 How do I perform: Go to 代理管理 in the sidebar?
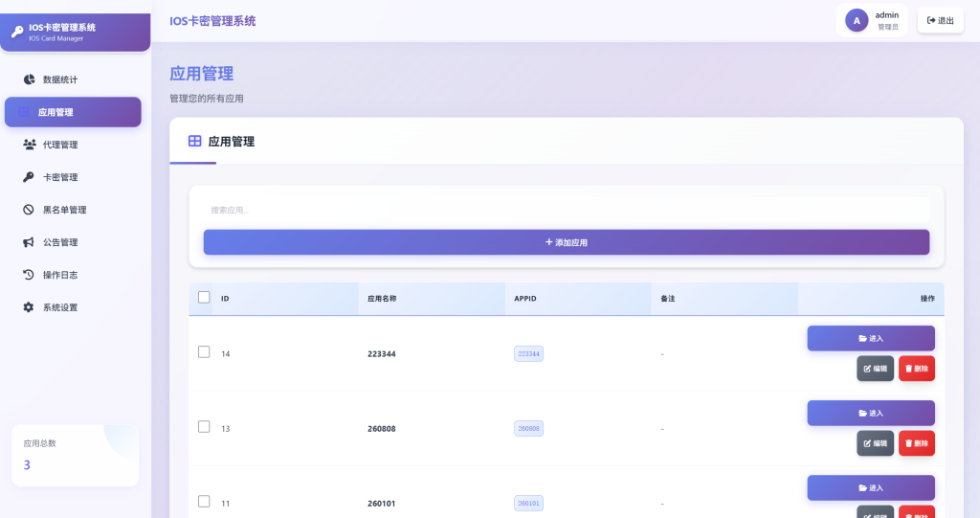(x=73, y=145)
